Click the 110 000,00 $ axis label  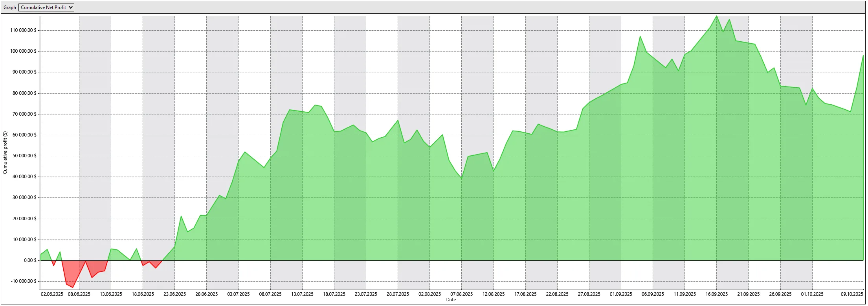click(x=24, y=30)
